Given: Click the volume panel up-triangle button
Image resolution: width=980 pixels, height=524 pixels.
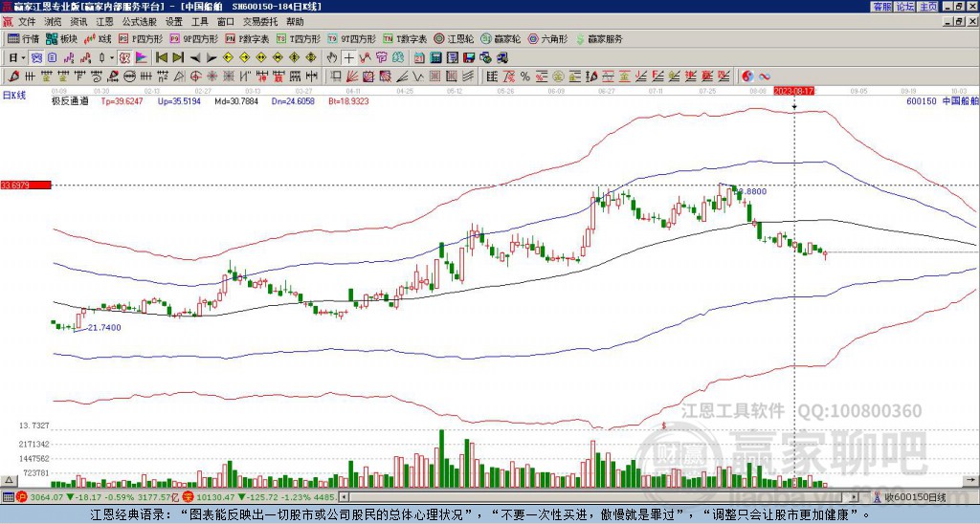Looking at the screenshot, I should (9, 480).
